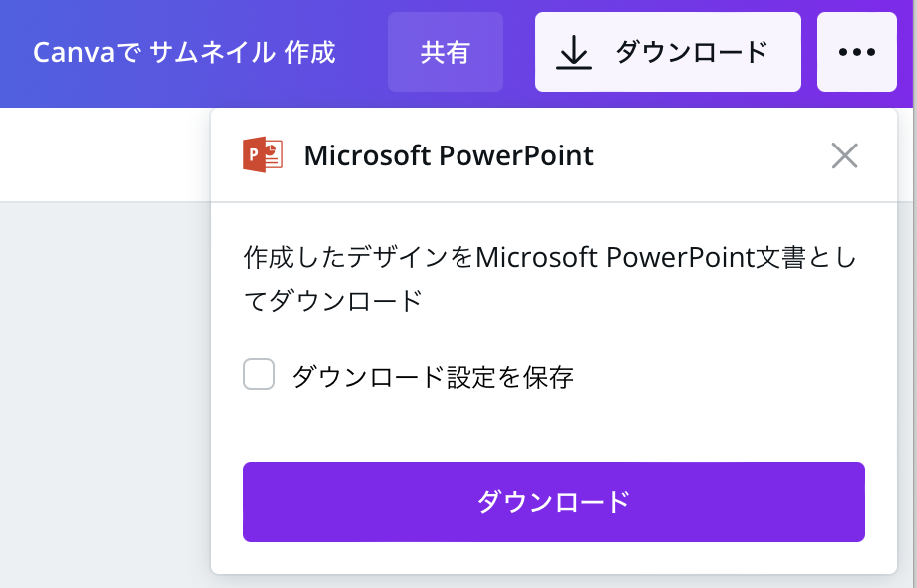917x588 pixels.
Task: Click the purple download call-to-action bar
Action: [x=554, y=502]
